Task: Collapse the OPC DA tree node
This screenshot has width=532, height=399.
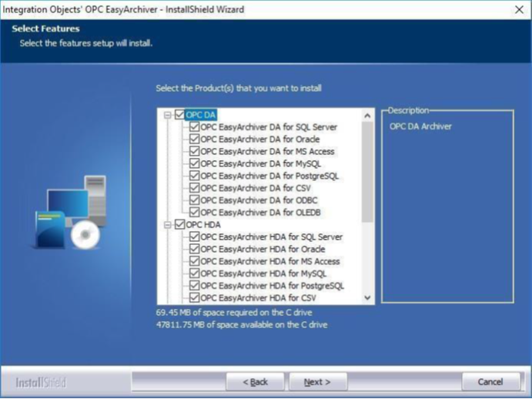Action: 167,115
